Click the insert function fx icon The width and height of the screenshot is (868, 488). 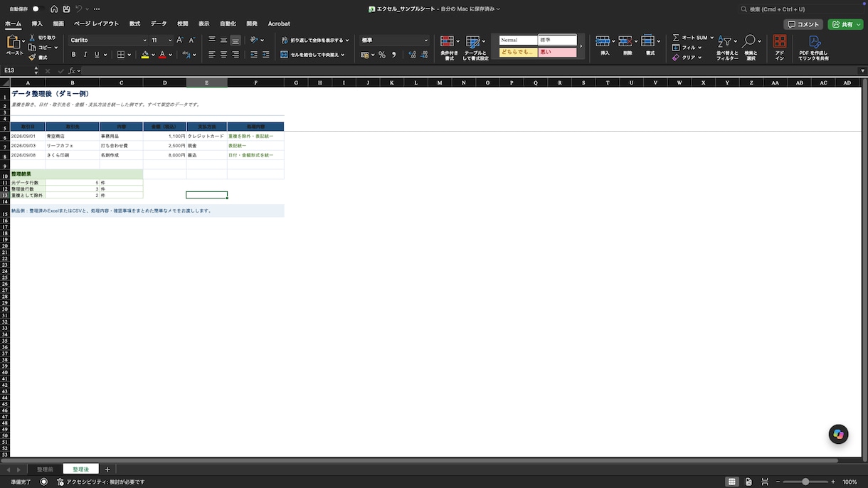(72, 70)
